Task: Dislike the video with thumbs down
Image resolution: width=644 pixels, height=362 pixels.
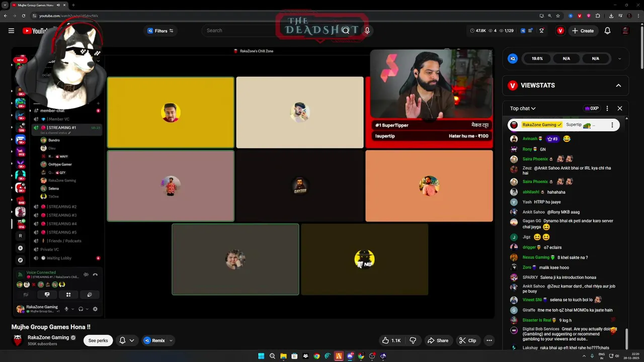Action: 413,340
